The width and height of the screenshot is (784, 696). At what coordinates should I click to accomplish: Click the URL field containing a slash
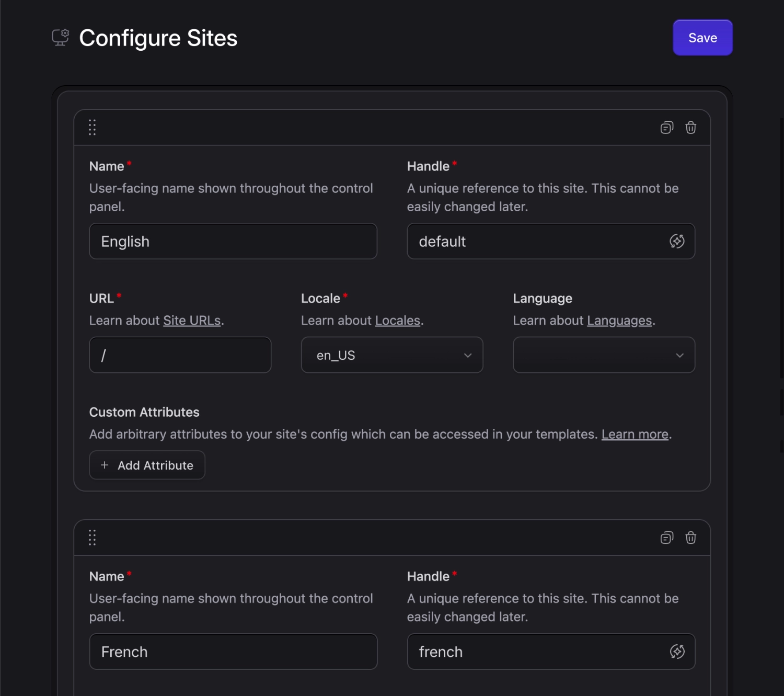pyautogui.click(x=180, y=355)
